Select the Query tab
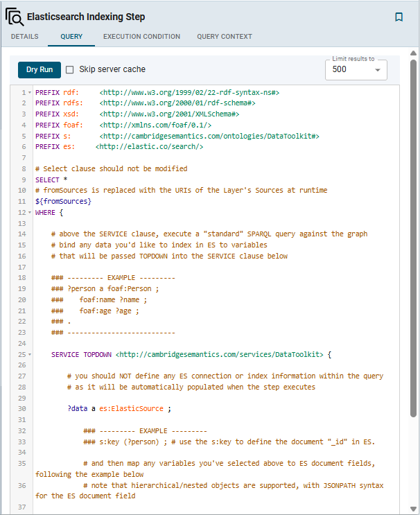This screenshot has width=420, height=515. click(x=71, y=37)
